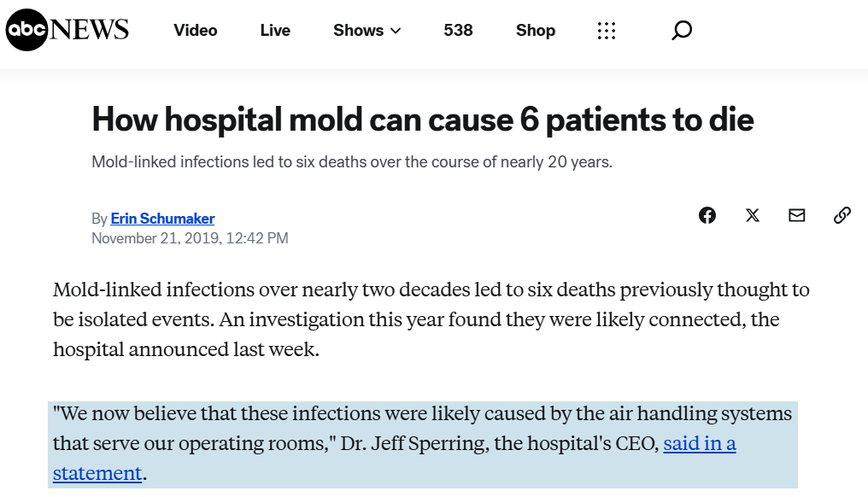Copy the article link via the chain icon

tap(842, 215)
